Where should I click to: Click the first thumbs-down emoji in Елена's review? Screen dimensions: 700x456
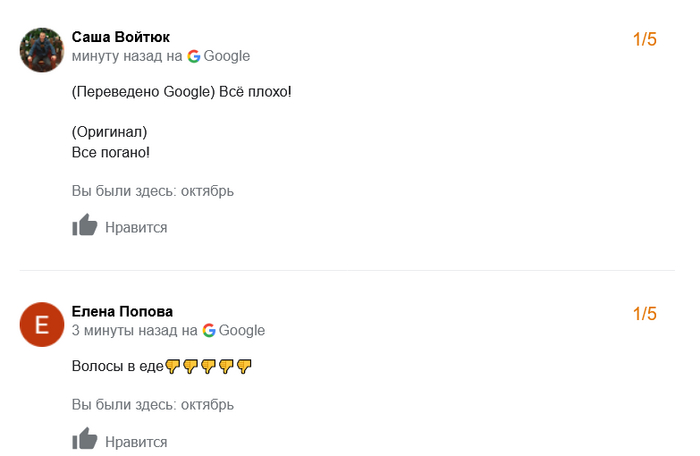tap(173, 367)
